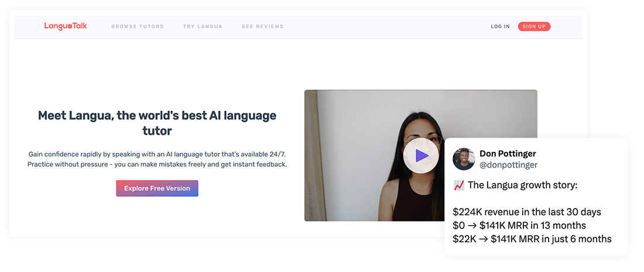Click the chart emoji in the tweet
The image size is (644, 272).
tap(459, 185)
